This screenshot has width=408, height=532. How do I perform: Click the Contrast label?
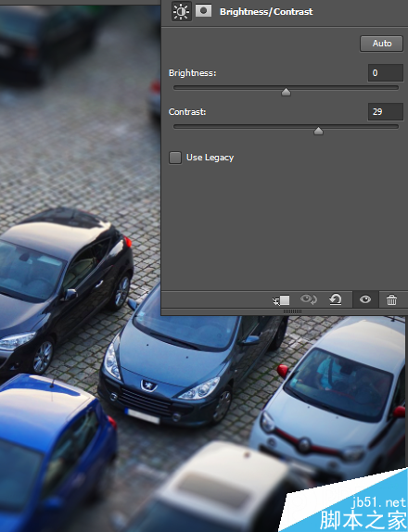[x=187, y=112]
